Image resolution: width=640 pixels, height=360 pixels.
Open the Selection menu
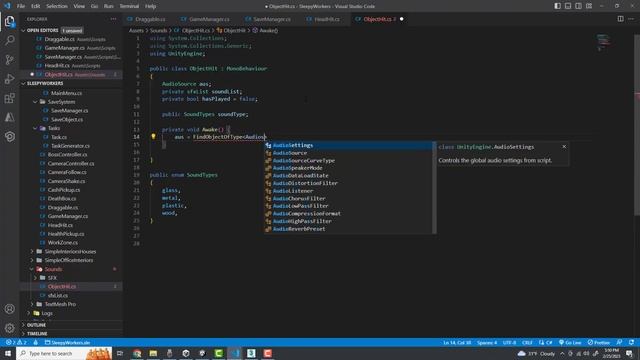click(x=57, y=6)
